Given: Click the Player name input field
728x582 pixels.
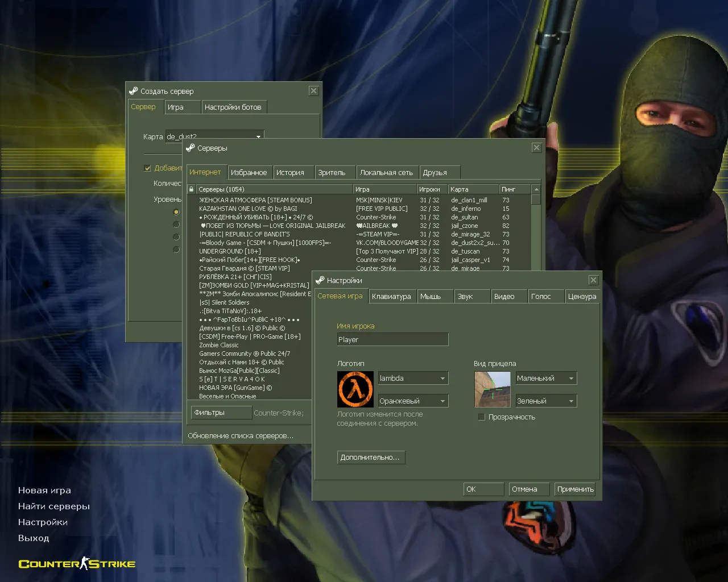Looking at the screenshot, I should [392, 339].
